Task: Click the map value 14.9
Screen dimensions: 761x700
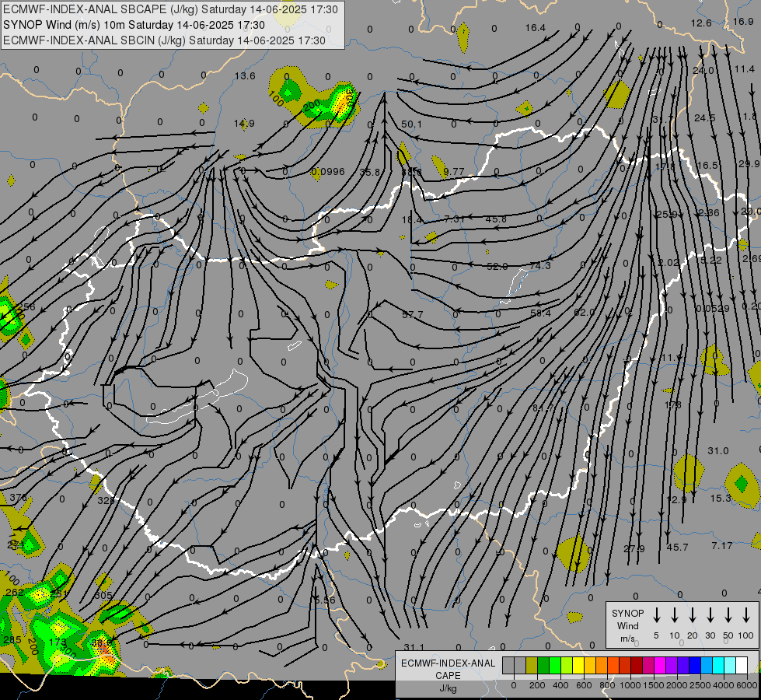Action: [x=244, y=124]
